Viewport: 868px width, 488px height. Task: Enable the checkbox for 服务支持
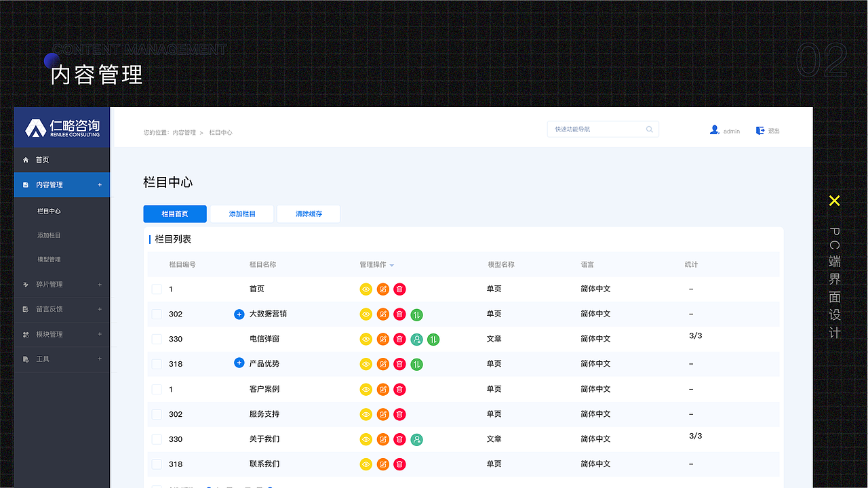pyautogui.click(x=157, y=414)
